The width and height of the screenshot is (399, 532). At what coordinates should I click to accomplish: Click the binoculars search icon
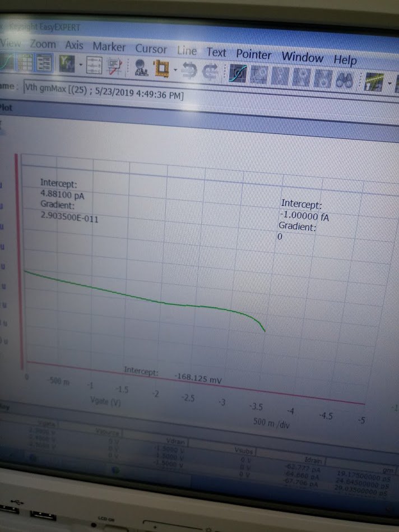click(x=345, y=80)
